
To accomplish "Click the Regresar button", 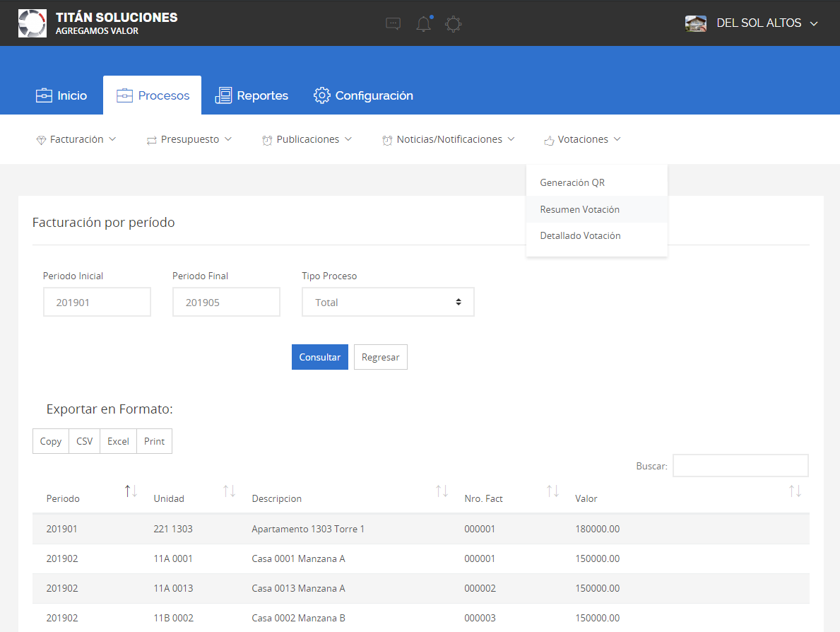I will 380,357.
